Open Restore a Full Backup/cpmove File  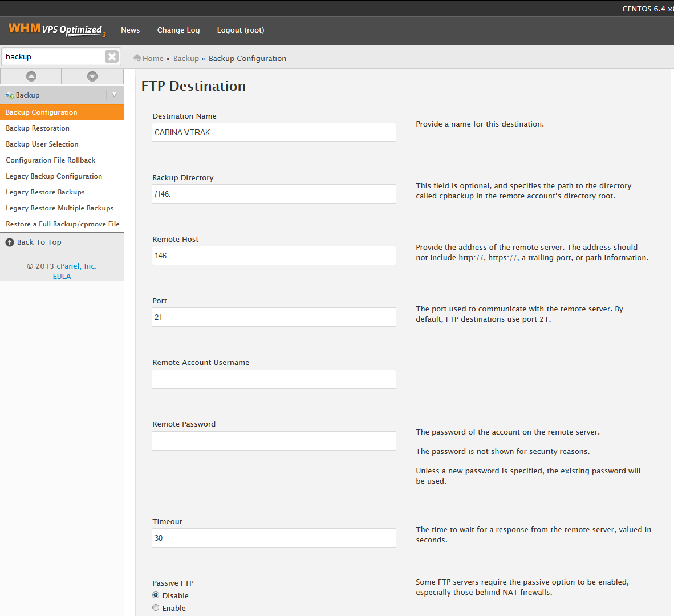click(62, 224)
